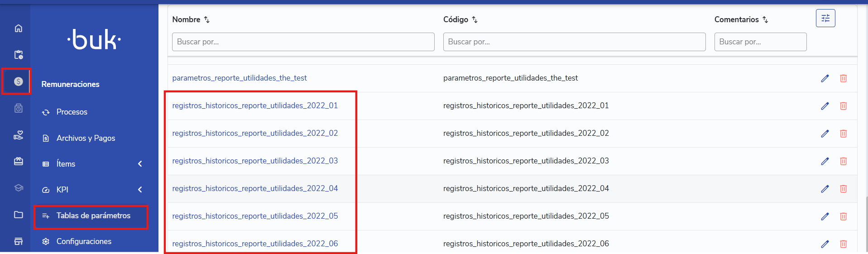Click the graduation cap icon in sidebar
Image resolution: width=868 pixels, height=254 pixels.
tap(18, 188)
